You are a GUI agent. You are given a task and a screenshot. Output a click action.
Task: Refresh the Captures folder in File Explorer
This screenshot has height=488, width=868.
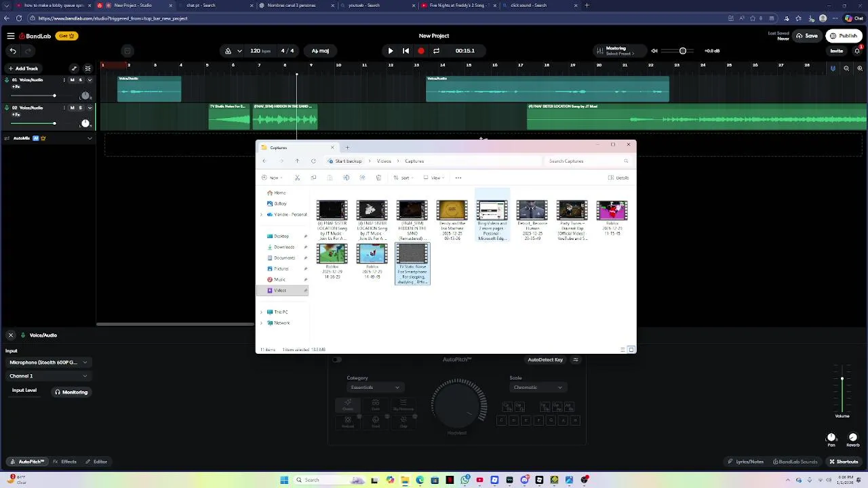[x=313, y=161]
